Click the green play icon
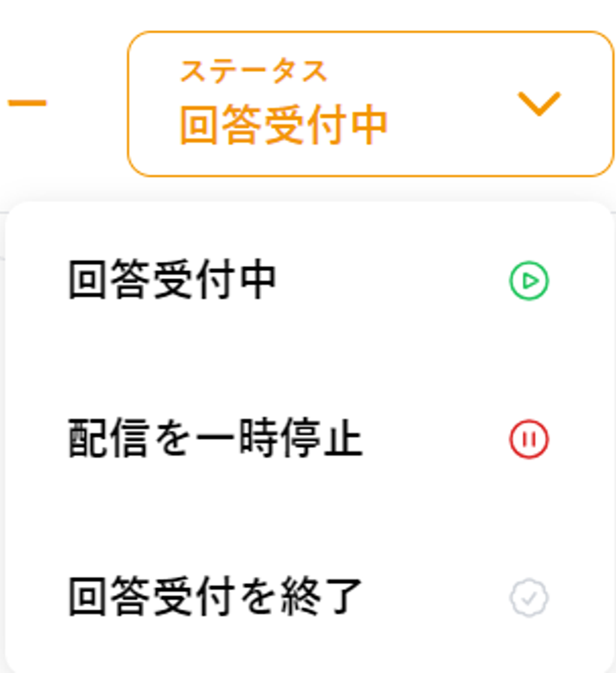 [x=529, y=281]
